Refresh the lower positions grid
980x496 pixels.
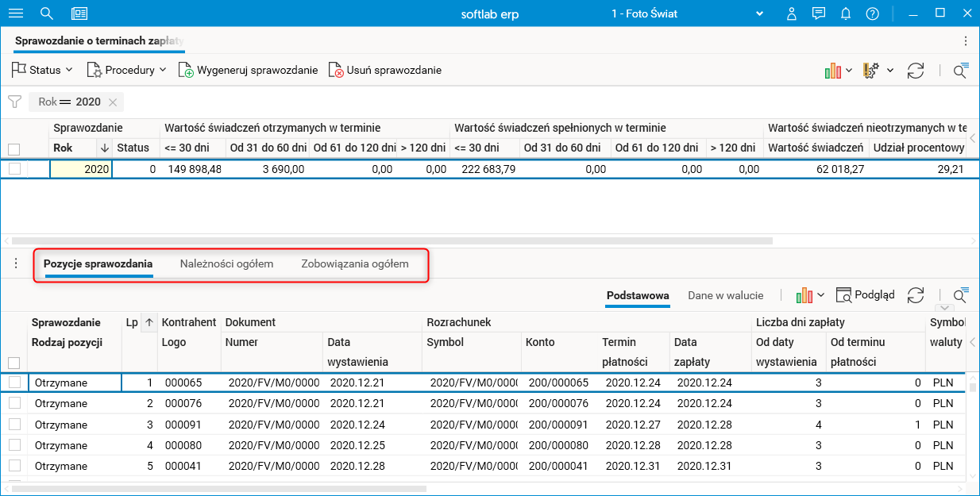pyautogui.click(x=916, y=295)
